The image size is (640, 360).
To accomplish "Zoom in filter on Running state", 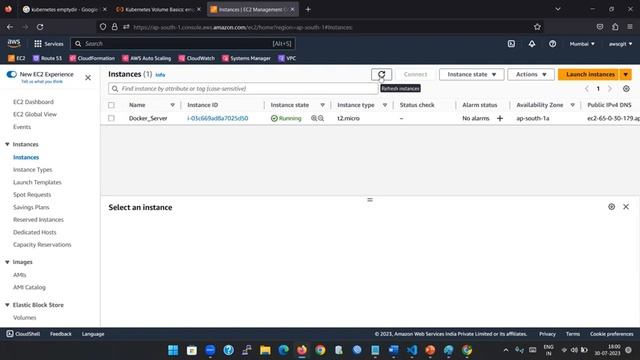I will (x=314, y=118).
